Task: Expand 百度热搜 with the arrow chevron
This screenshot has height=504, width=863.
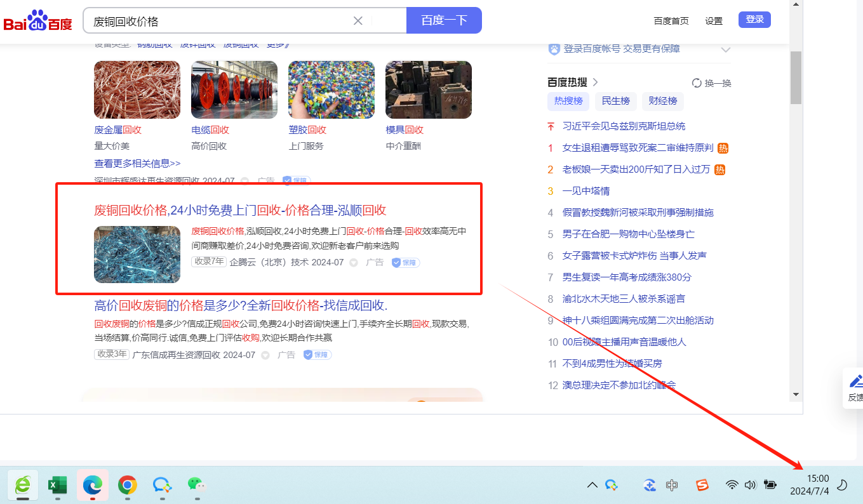Action: (596, 82)
